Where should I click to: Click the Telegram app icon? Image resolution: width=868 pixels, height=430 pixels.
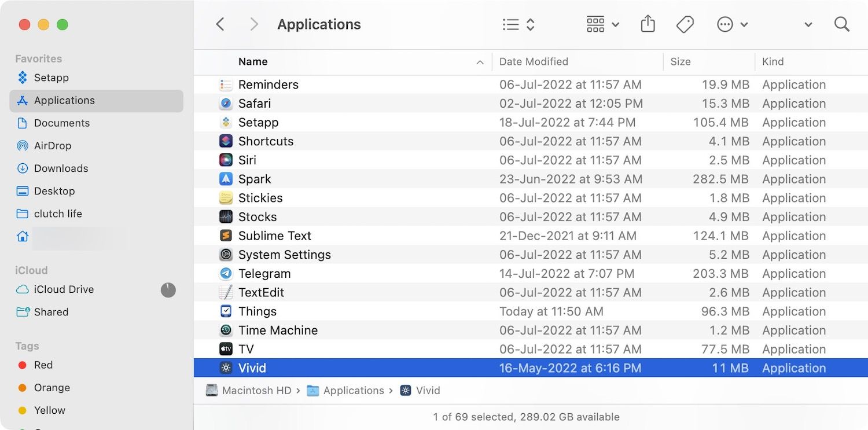[226, 274]
